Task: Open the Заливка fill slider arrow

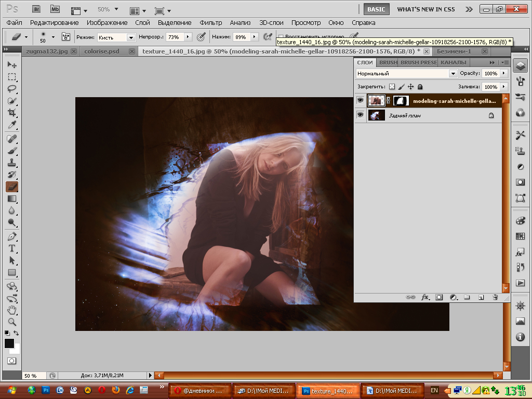Action: 504,87
